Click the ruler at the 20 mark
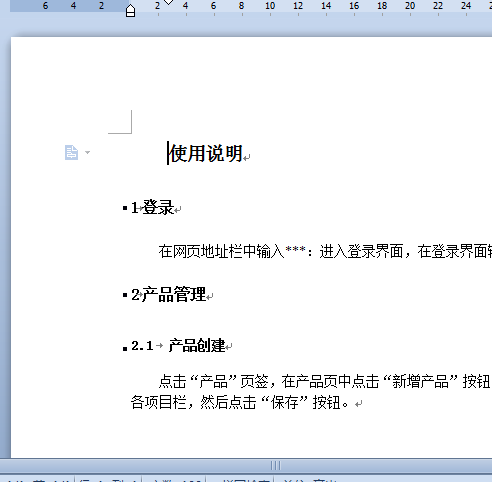The height and width of the screenshot is (482, 492). coord(410,6)
